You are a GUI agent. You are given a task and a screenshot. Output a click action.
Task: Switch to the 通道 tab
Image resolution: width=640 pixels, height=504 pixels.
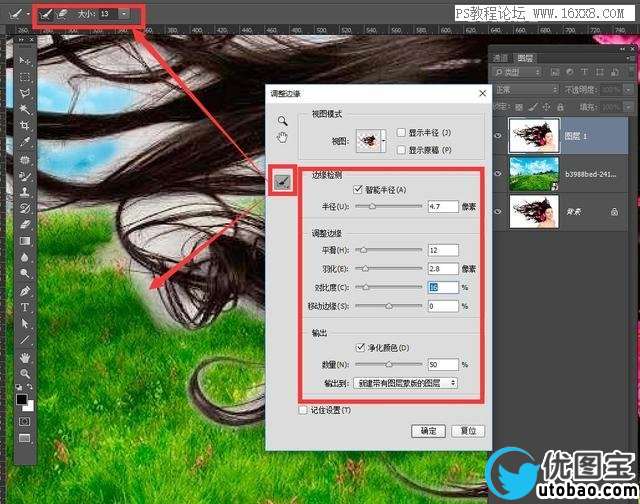point(501,58)
